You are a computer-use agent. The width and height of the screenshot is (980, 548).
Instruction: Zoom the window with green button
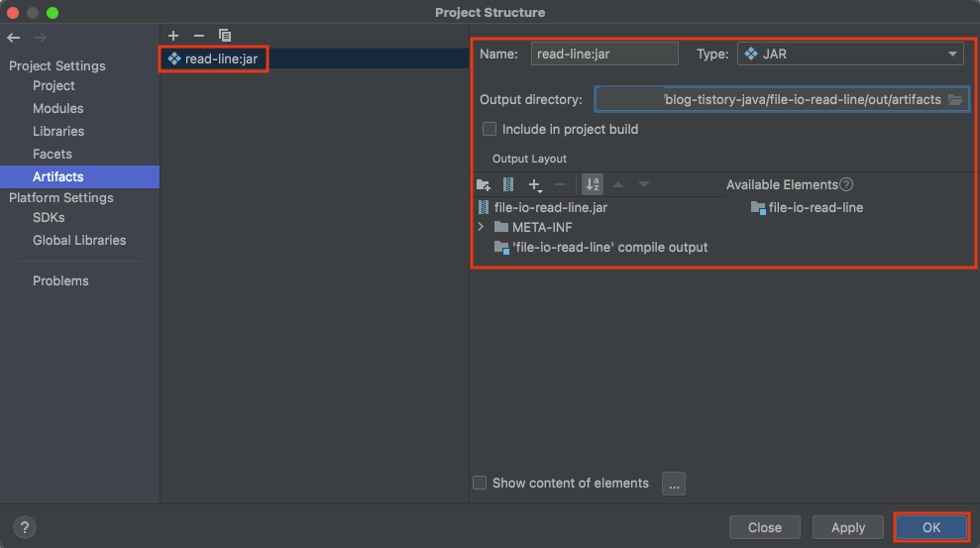[x=53, y=13]
